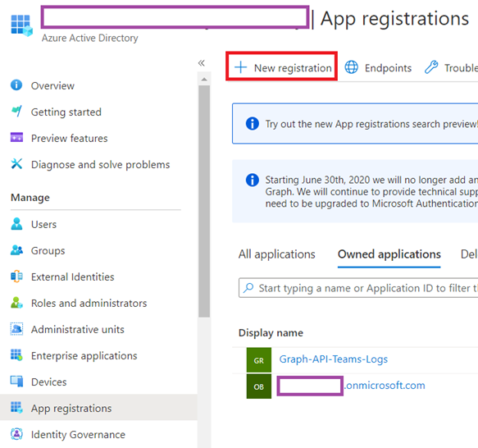Click the Azure Active Directory subtitle text
Screen dimensions: 478x448
(89, 38)
